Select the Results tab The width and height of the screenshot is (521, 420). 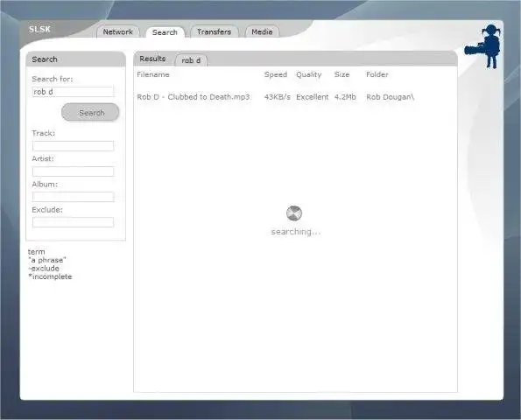(x=152, y=59)
